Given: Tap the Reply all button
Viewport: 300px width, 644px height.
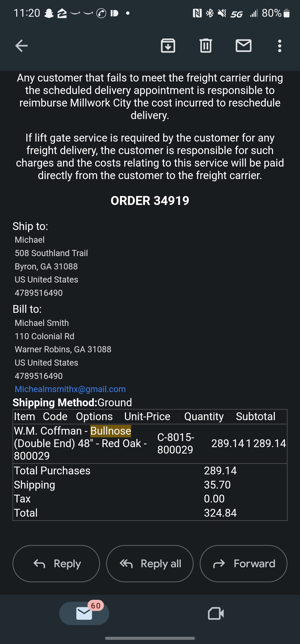Looking at the screenshot, I should click(x=150, y=563).
